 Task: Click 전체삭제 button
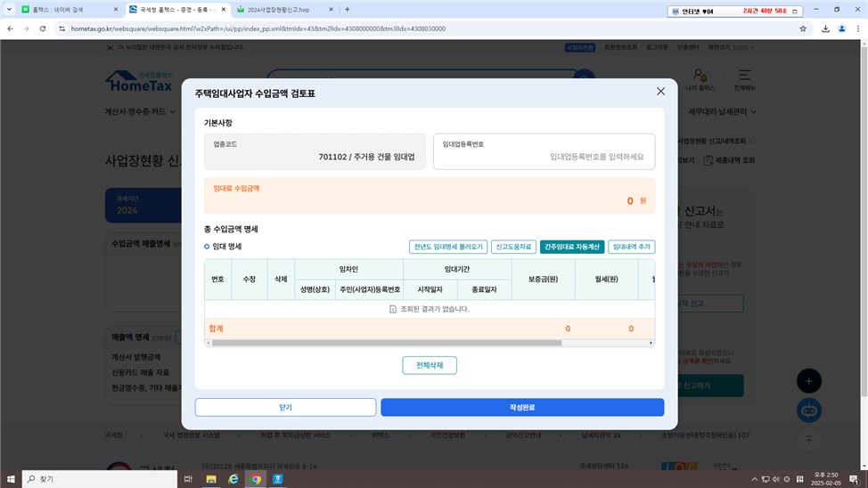coord(430,365)
